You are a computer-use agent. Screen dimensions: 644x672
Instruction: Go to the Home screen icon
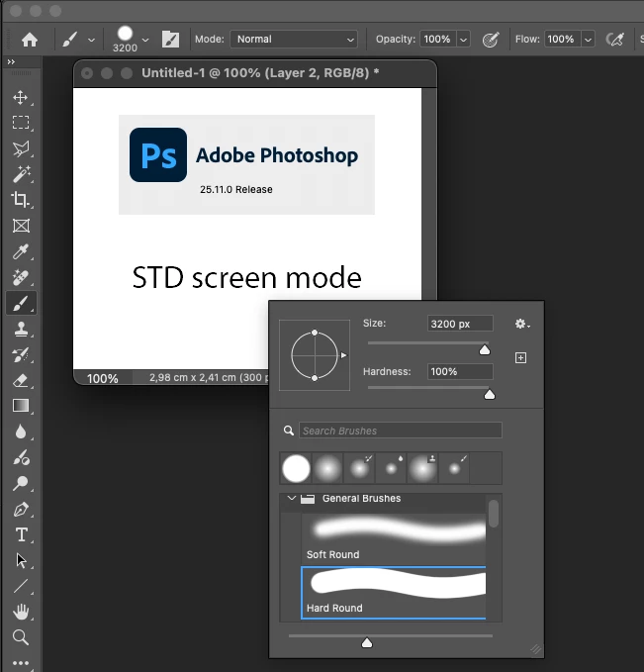30,40
